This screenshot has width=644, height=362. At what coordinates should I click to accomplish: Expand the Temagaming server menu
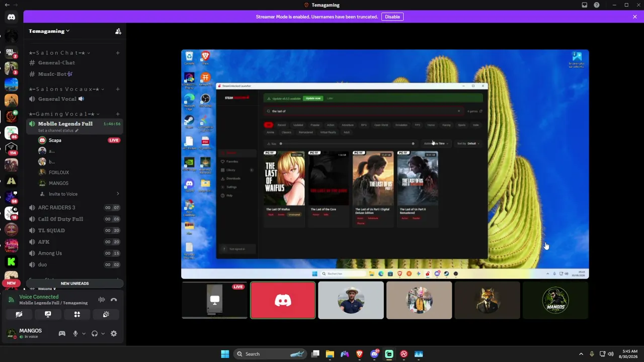point(49,31)
